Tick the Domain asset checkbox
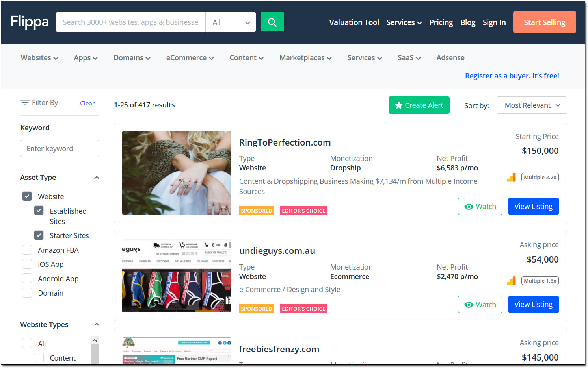This screenshot has width=588, height=368. pos(27,293)
